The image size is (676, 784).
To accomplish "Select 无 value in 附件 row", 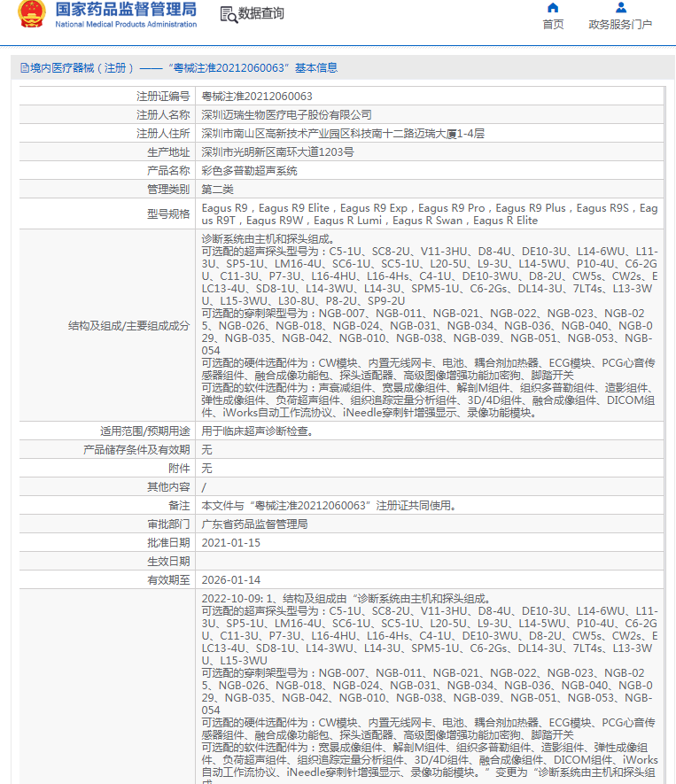I will click(206, 468).
